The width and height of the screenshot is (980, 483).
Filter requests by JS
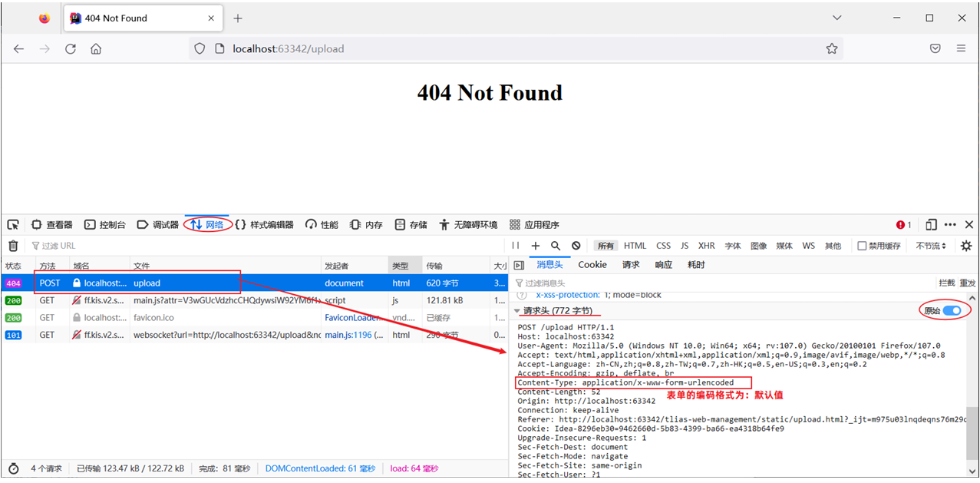[685, 246]
